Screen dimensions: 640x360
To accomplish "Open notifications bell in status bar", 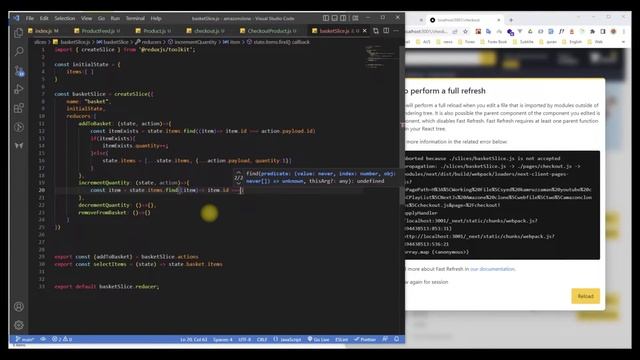I will [396, 339].
